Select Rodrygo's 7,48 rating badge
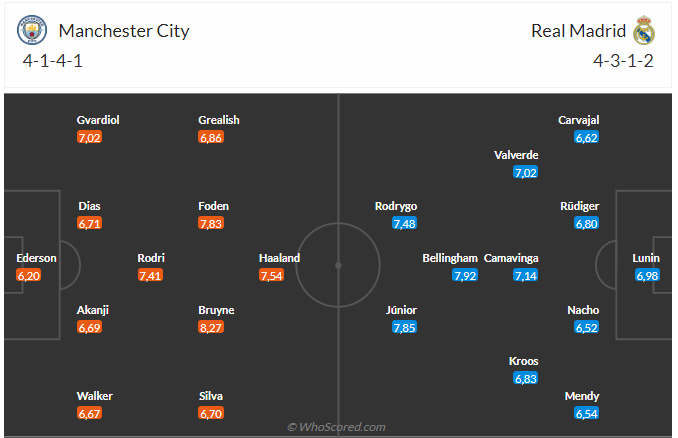Viewport: 678px width, 438px height. 404,224
